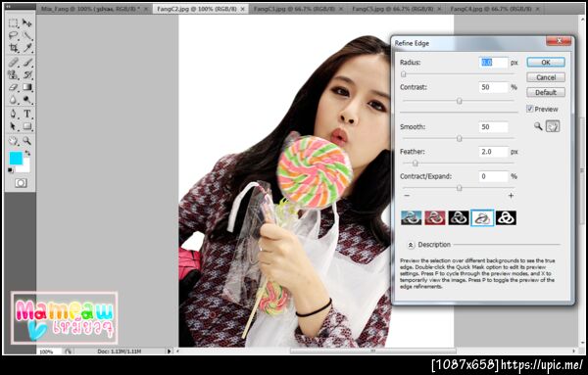
Task: Switch to the Mix_Fang document tab
Action: pos(90,8)
